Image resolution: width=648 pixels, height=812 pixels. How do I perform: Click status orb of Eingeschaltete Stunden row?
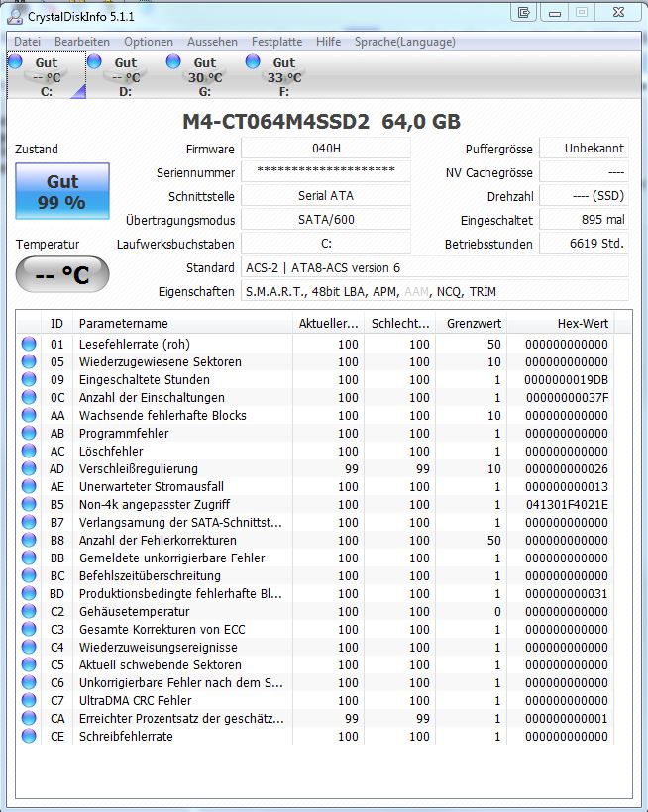(29, 379)
